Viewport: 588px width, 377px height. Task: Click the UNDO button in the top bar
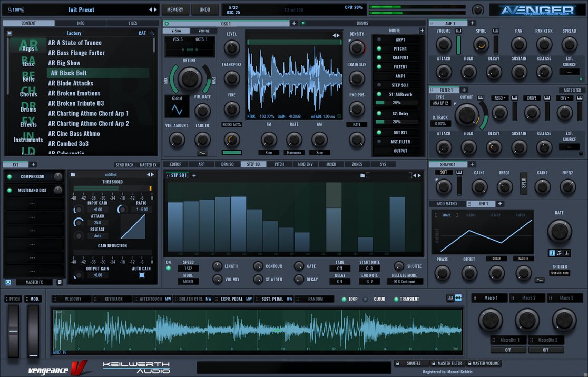click(205, 9)
